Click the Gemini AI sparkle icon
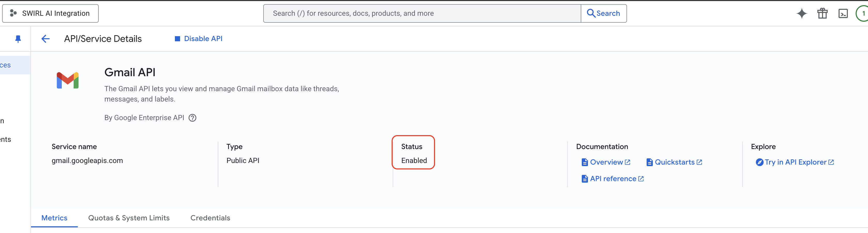Viewport: 868px width, 233px height. coord(802,13)
